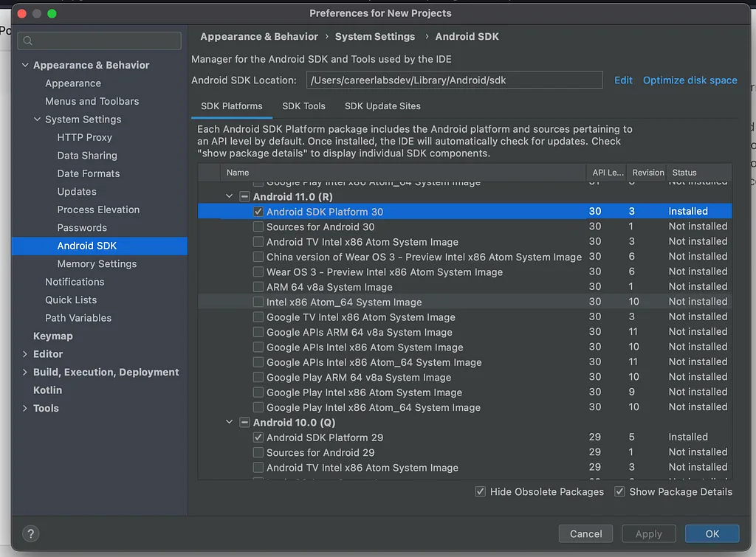Open Keymap settings

(x=53, y=336)
